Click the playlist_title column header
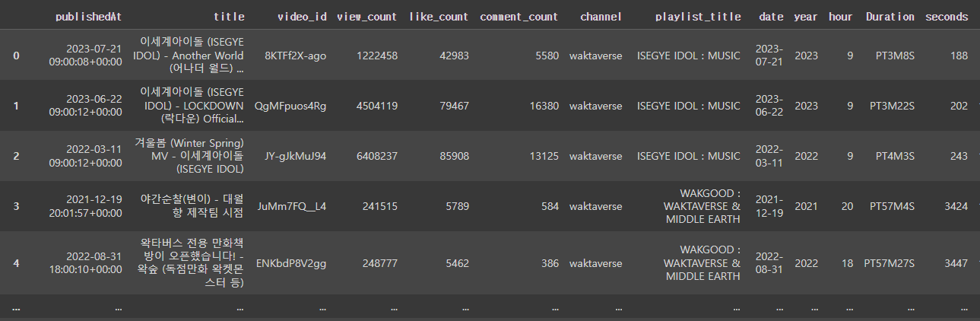The image size is (980, 321). (x=698, y=17)
